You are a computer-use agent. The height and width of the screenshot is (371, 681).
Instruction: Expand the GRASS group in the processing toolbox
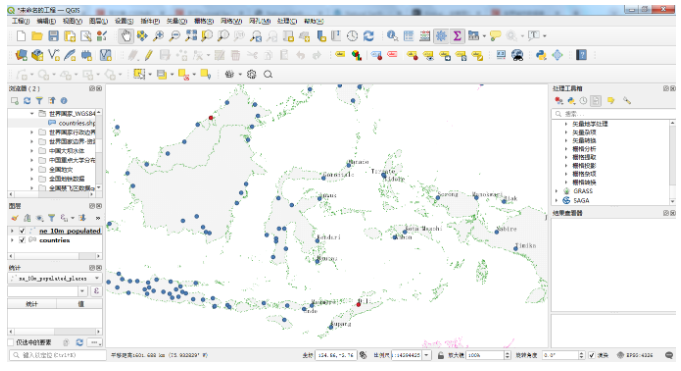point(556,191)
